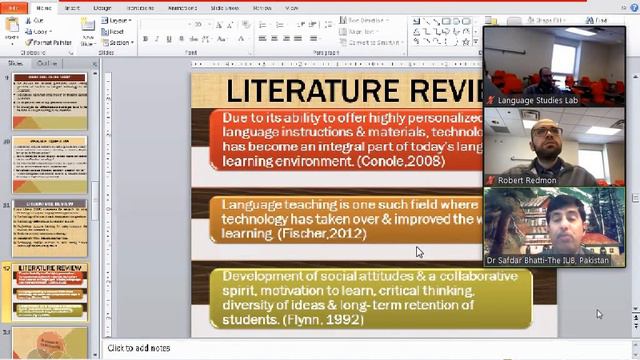Viewport: 640px width, 360px height.
Task: Open the Quick Styles gallery
Action: pos(514,21)
